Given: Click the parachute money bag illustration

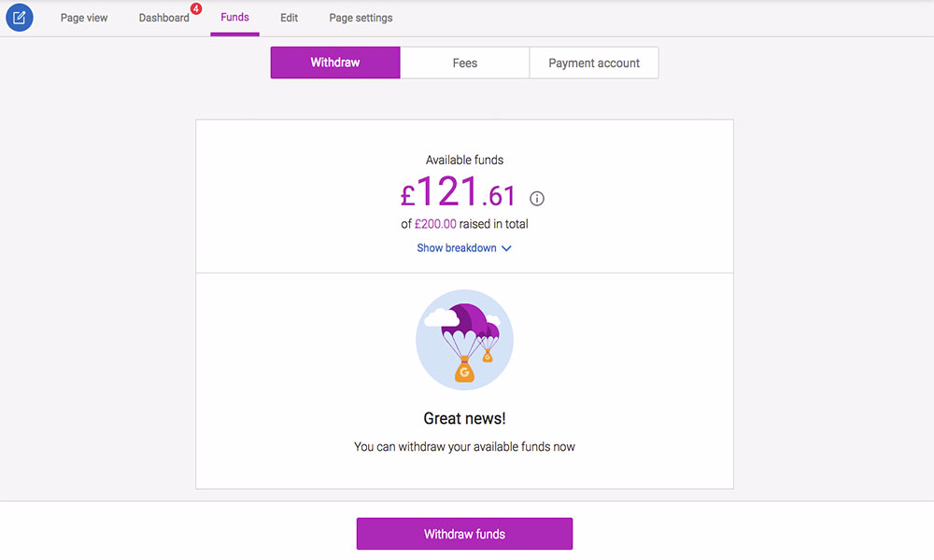Looking at the screenshot, I should [464, 340].
